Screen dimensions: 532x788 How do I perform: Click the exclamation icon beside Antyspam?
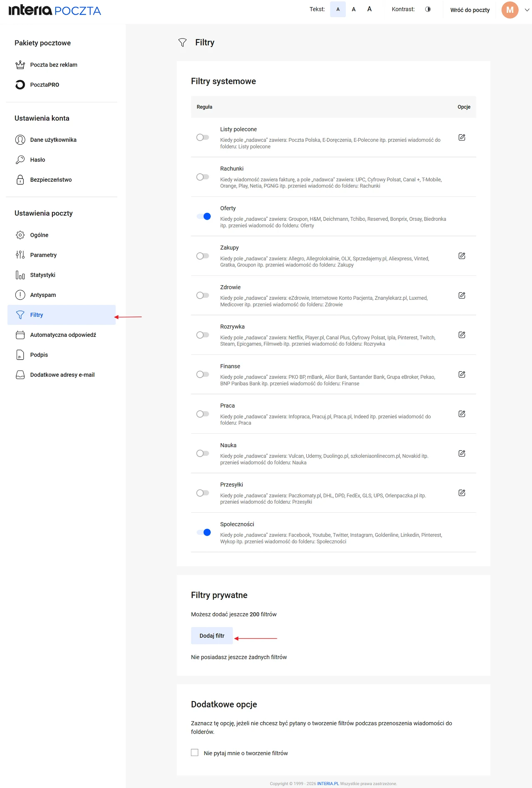(x=20, y=295)
